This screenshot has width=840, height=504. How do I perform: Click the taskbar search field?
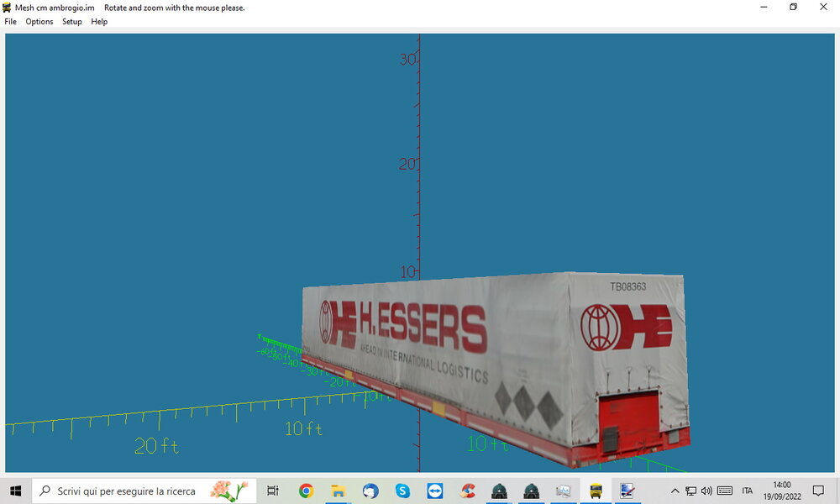(x=144, y=491)
